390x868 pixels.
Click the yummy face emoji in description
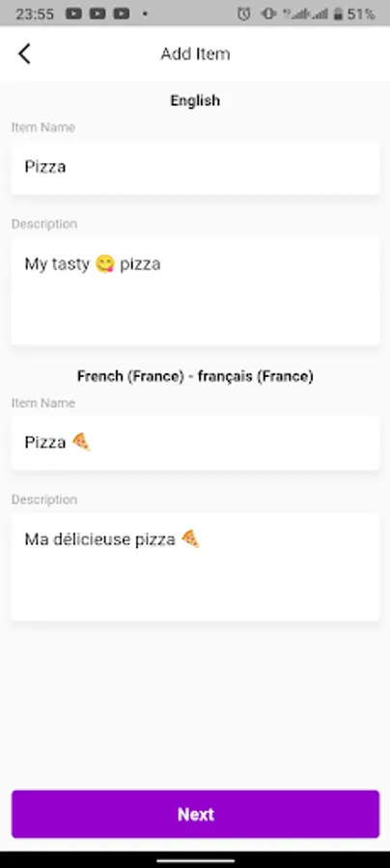click(x=104, y=264)
